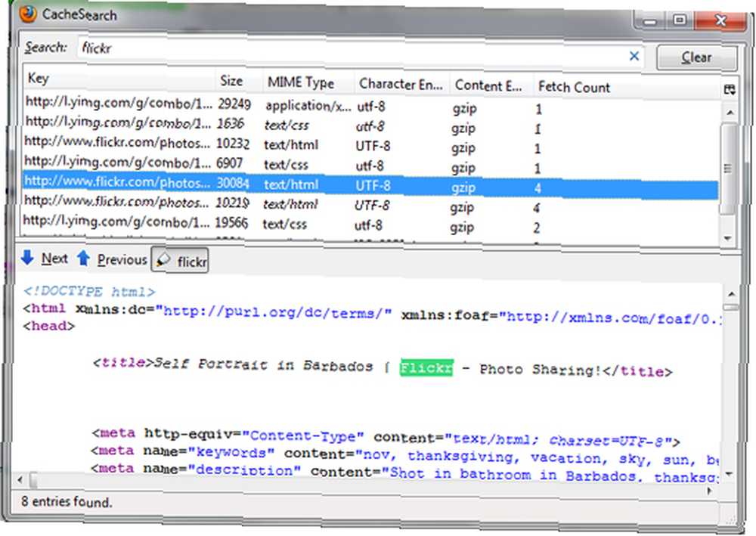Sort by the Content Encoding column header
Screen dimensions: 756x536
tap(491, 85)
